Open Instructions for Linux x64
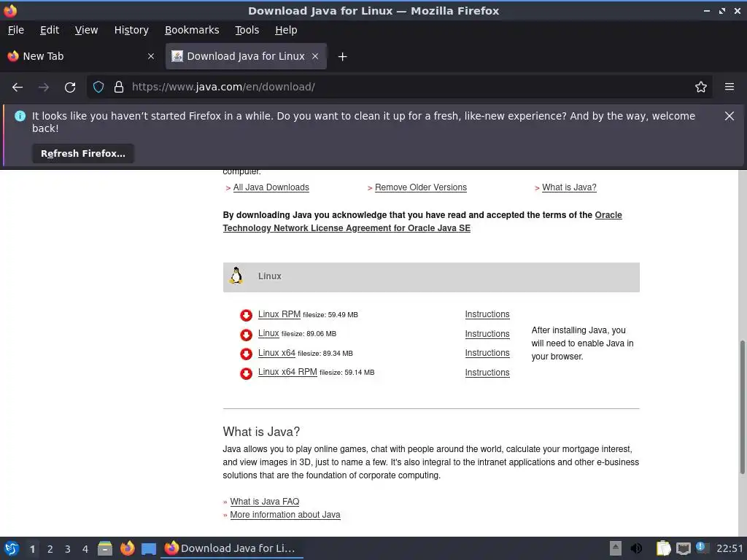 coord(487,353)
